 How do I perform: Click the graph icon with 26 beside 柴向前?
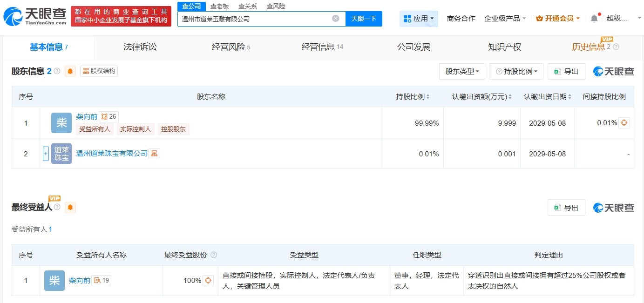tap(108, 116)
